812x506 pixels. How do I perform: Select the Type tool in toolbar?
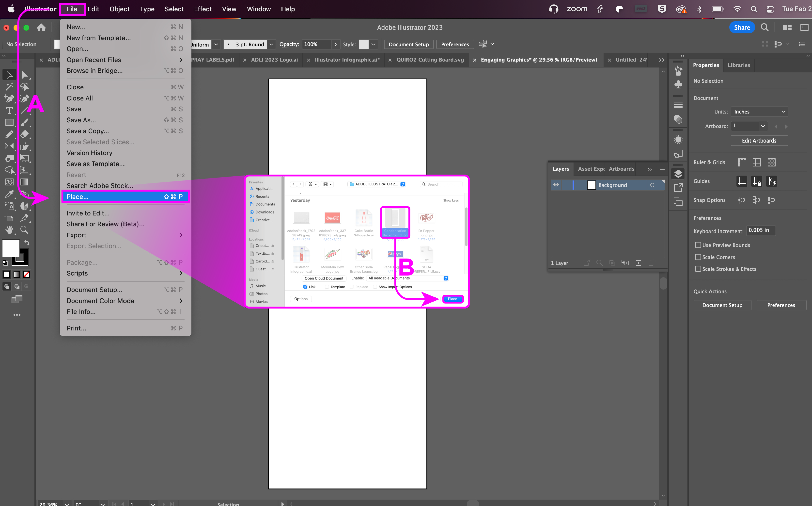click(x=9, y=111)
